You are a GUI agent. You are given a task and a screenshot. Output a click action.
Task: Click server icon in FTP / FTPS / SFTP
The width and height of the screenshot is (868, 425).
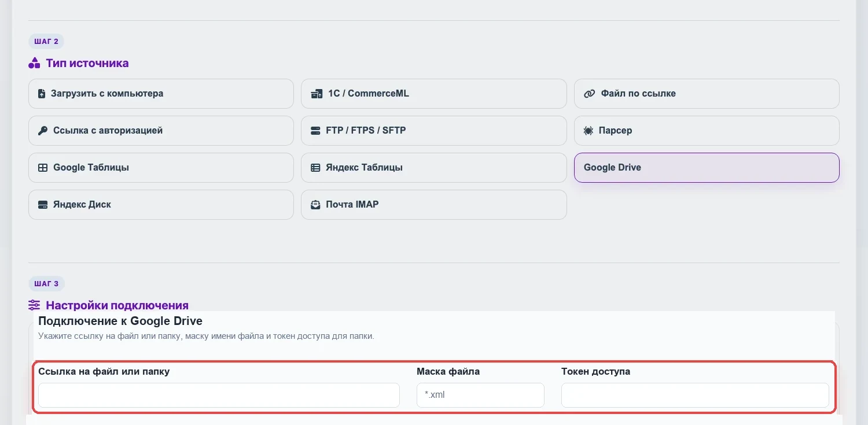315,131
